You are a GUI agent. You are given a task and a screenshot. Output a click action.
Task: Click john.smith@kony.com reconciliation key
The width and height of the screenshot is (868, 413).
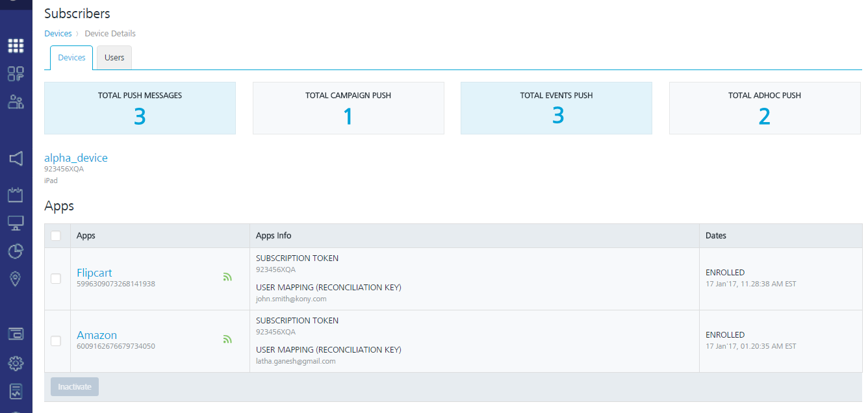[x=291, y=299]
